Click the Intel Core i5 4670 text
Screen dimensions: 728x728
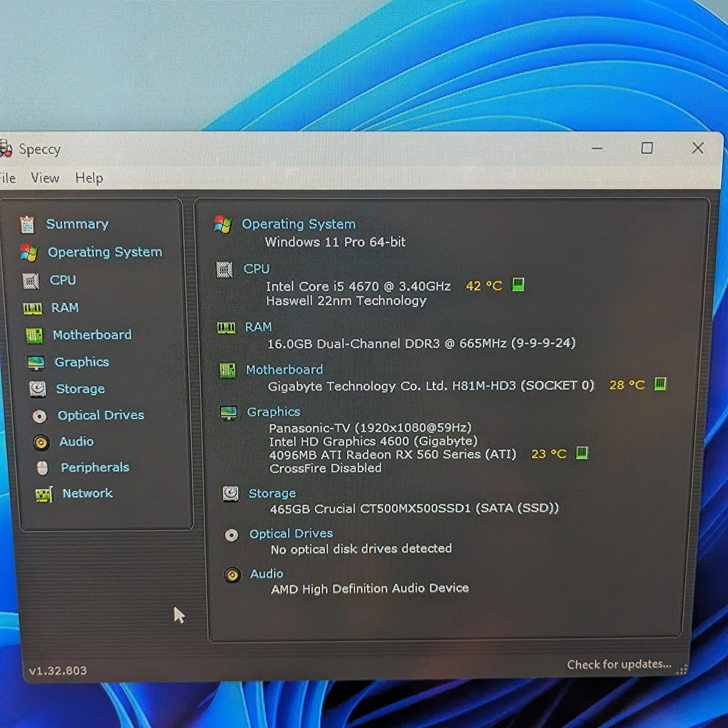coord(359,287)
